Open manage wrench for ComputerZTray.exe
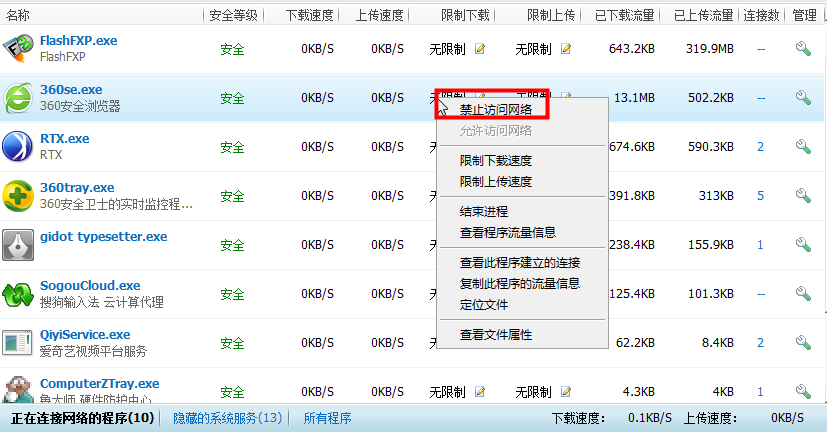The width and height of the screenshot is (827, 432). click(x=803, y=391)
